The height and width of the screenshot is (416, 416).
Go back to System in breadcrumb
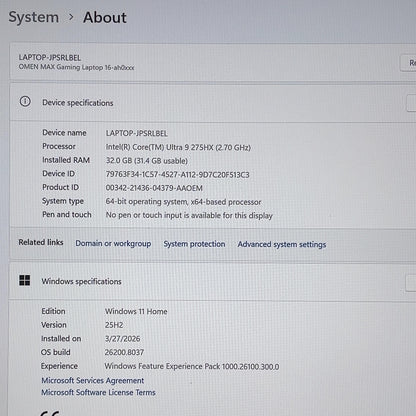click(x=34, y=17)
